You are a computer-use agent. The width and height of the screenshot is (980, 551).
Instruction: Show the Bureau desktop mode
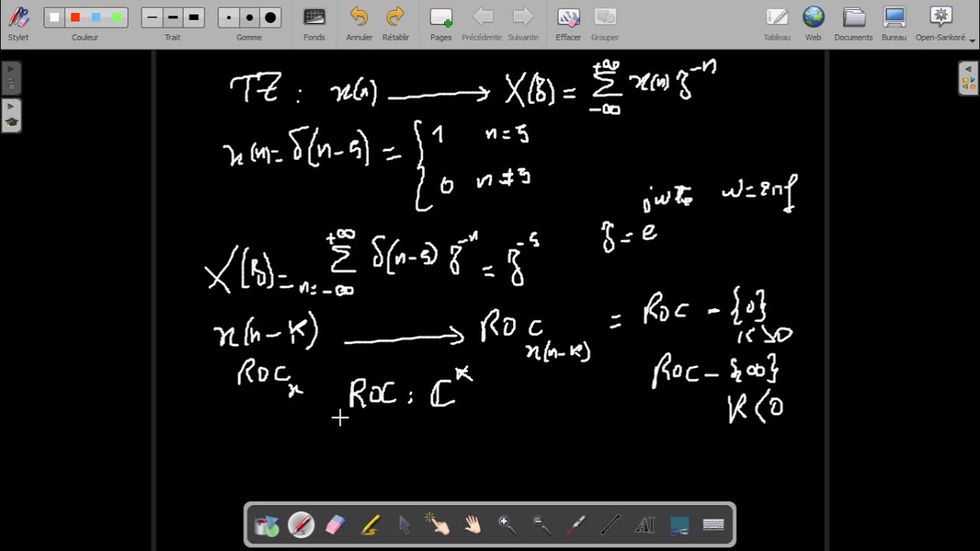(x=893, y=23)
